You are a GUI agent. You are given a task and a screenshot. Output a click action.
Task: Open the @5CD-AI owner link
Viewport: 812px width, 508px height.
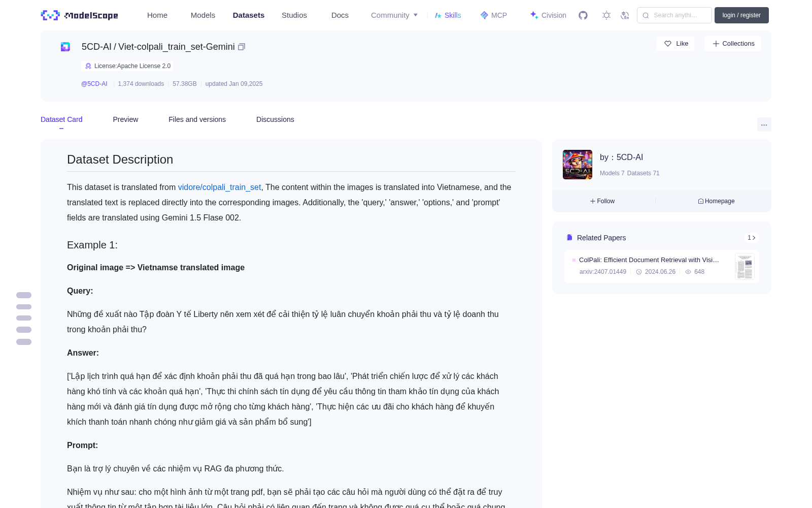tap(94, 84)
